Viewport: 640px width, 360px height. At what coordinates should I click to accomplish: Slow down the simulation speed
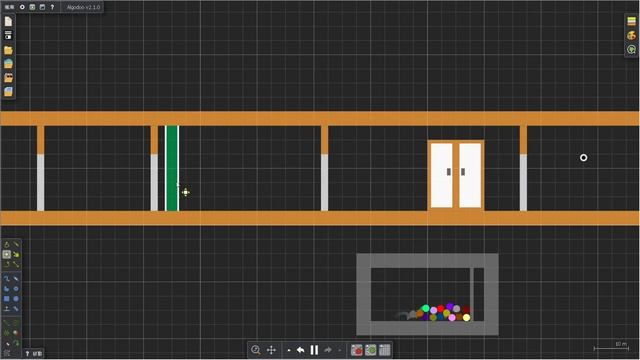[289, 350]
